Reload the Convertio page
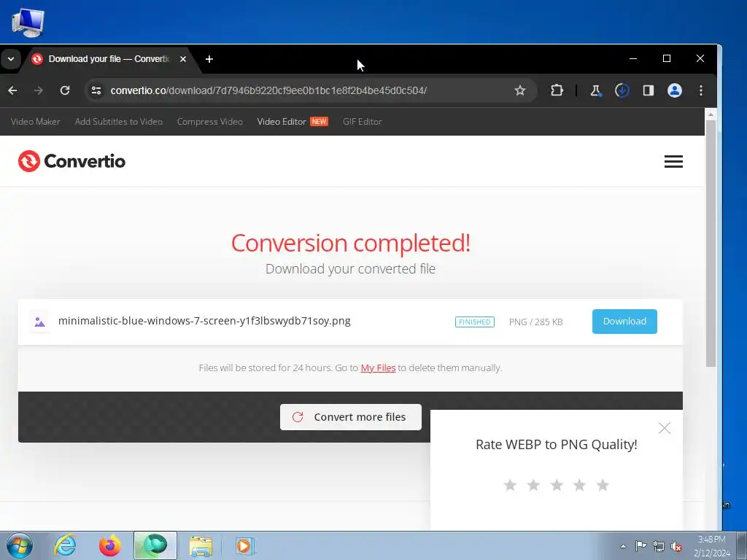Viewport: 747px width, 560px height. (65, 90)
